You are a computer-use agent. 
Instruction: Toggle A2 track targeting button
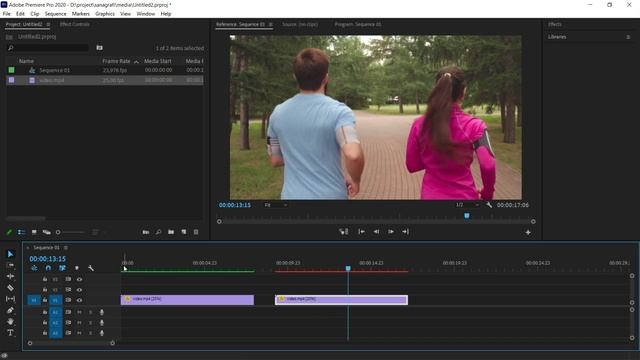coord(56,323)
